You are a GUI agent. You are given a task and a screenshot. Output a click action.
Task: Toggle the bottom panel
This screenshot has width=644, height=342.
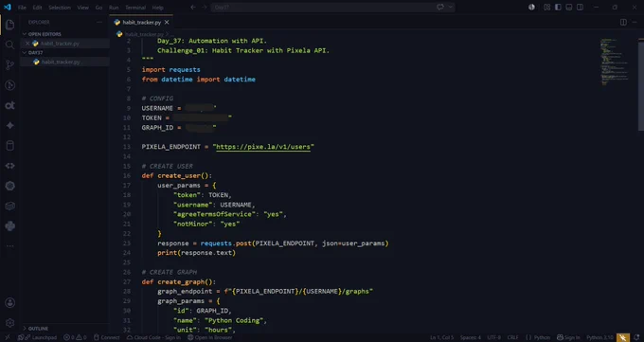pyautogui.click(x=569, y=7)
